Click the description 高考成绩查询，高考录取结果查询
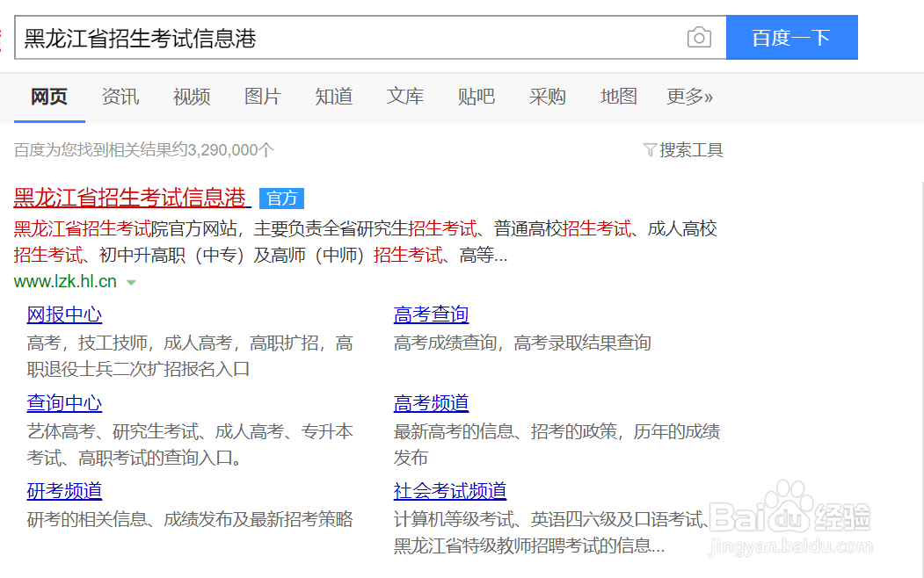This screenshot has width=924, height=578. click(522, 343)
